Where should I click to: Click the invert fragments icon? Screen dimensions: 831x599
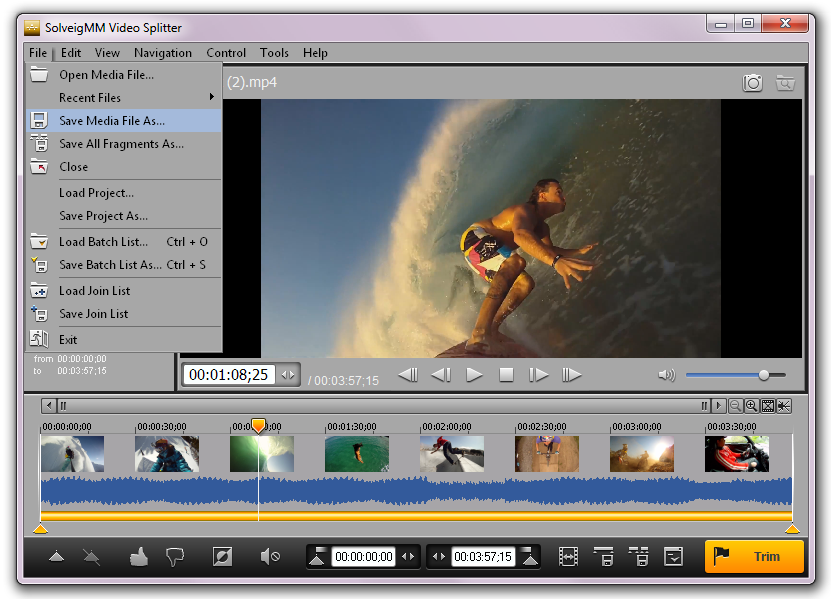[222, 557]
